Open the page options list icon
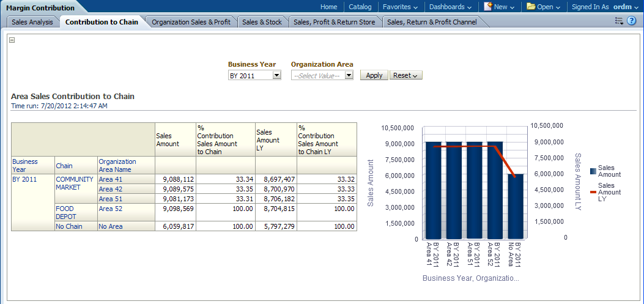Screen dimensions: 644x304 point(619,21)
